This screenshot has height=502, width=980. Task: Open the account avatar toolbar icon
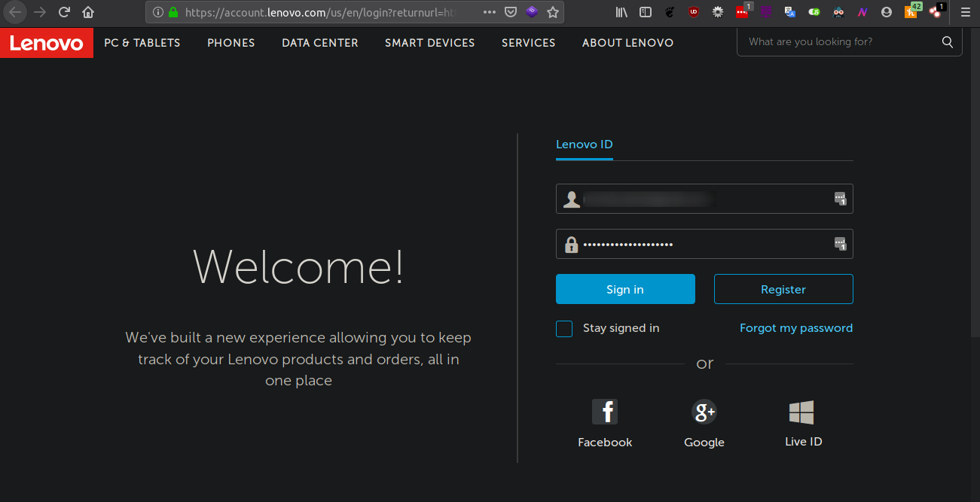pyautogui.click(x=887, y=12)
